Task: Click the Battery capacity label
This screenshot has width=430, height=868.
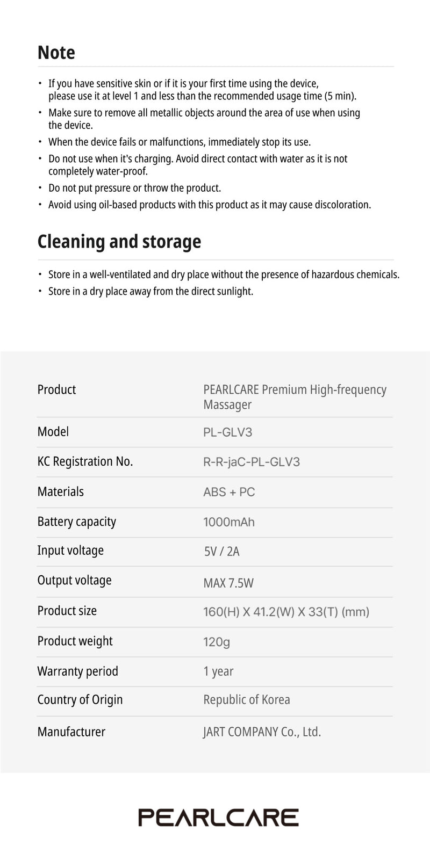Action: tap(77, 522)
